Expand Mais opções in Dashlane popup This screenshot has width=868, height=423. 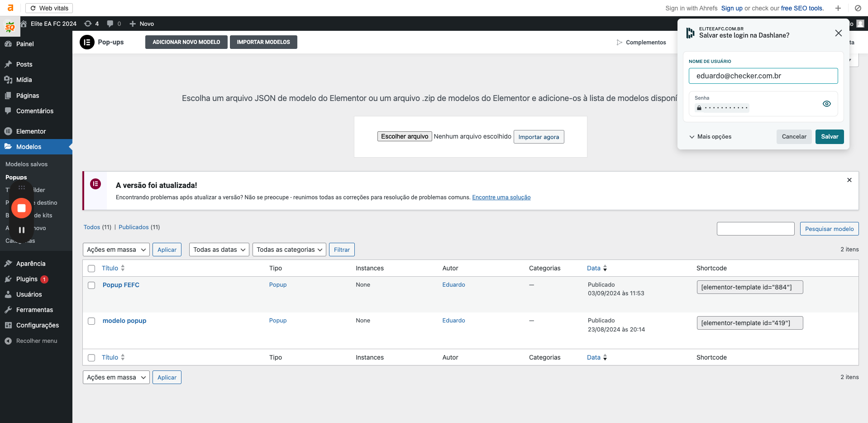coord(710,137)
